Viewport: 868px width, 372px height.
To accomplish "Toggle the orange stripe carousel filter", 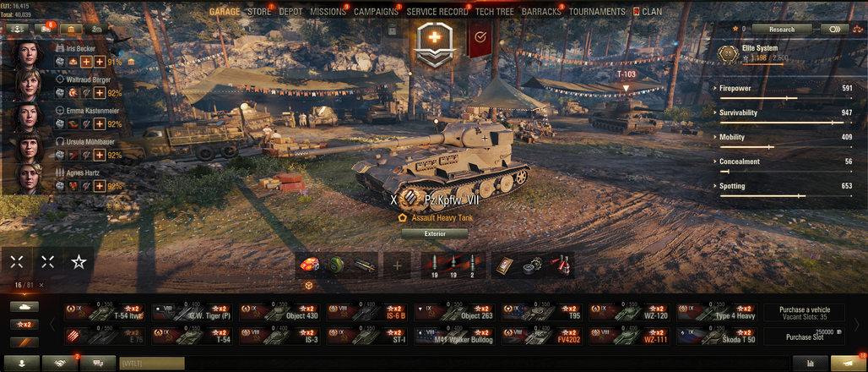I will click(24, 342).
